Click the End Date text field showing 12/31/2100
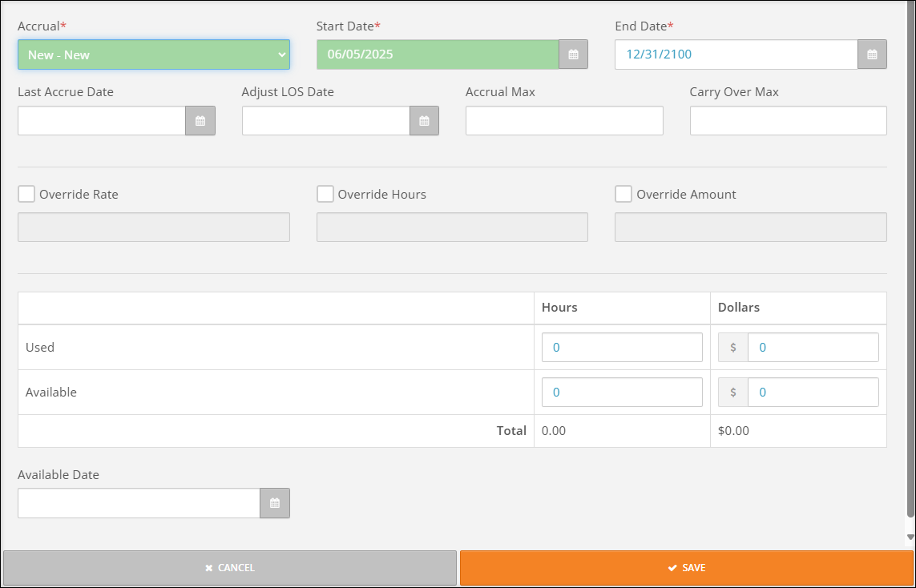Screen dimensions: 916x588 [736, 55]
